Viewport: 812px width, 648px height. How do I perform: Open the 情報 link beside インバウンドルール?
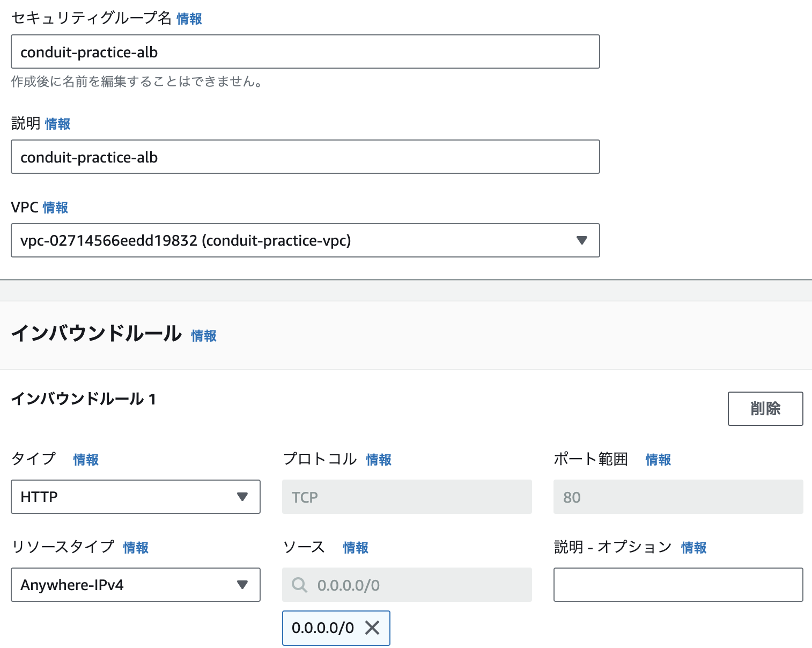point(203,336)
